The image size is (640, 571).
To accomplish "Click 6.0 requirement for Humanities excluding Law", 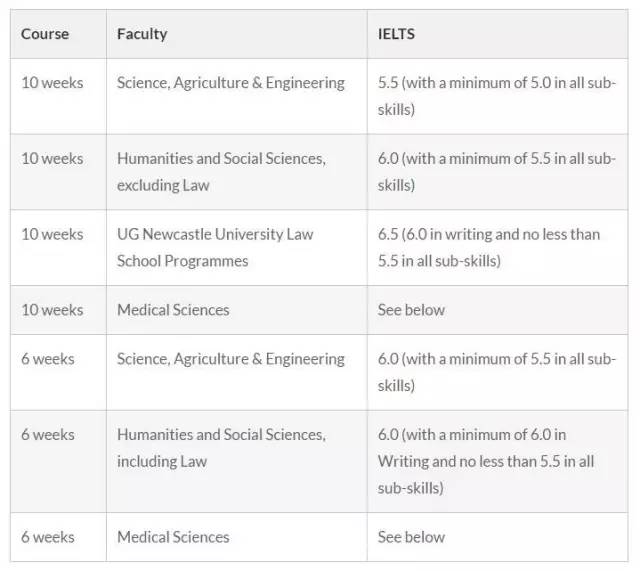I will [496, 172].
